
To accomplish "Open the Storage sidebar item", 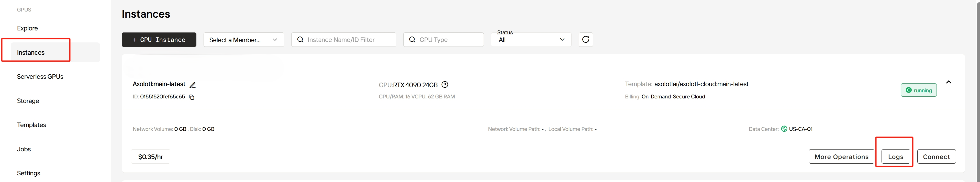I will (28, 101).
